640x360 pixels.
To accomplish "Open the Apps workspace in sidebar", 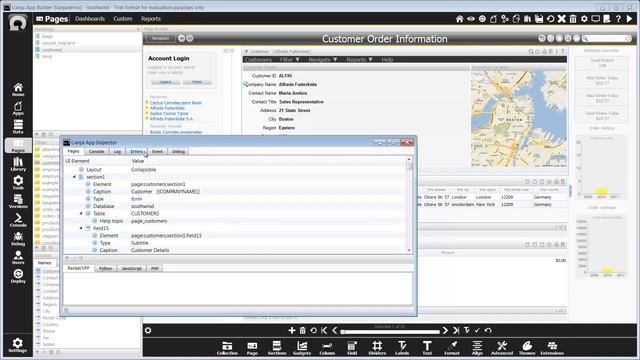I will coord(18,108).
